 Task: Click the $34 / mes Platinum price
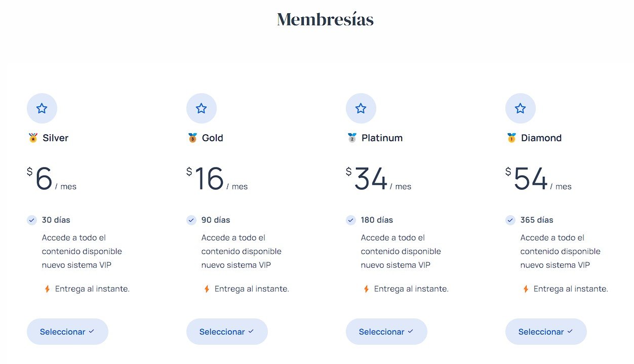[x=378, y=179]
